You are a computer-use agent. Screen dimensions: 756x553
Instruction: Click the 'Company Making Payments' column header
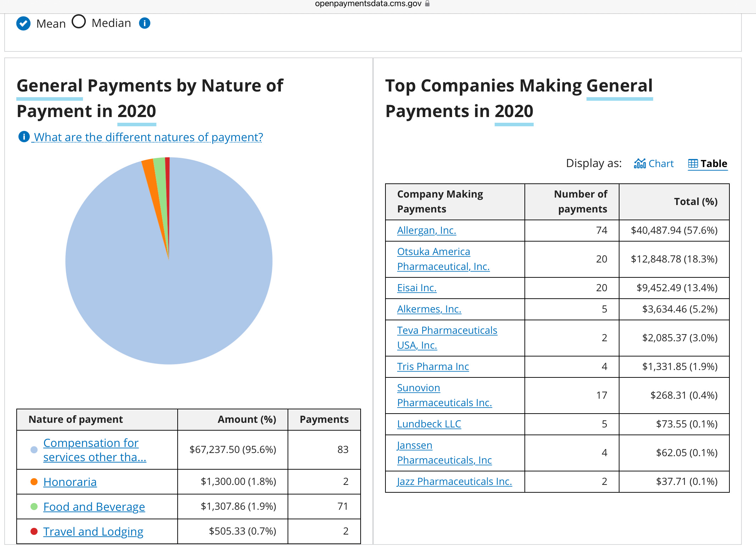pos(455,201)
